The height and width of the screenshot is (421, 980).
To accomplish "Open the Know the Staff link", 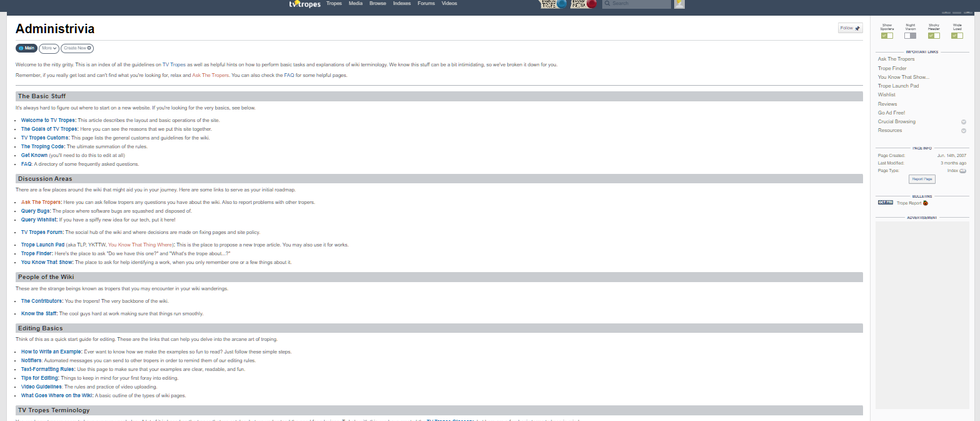I will (40, 313).
